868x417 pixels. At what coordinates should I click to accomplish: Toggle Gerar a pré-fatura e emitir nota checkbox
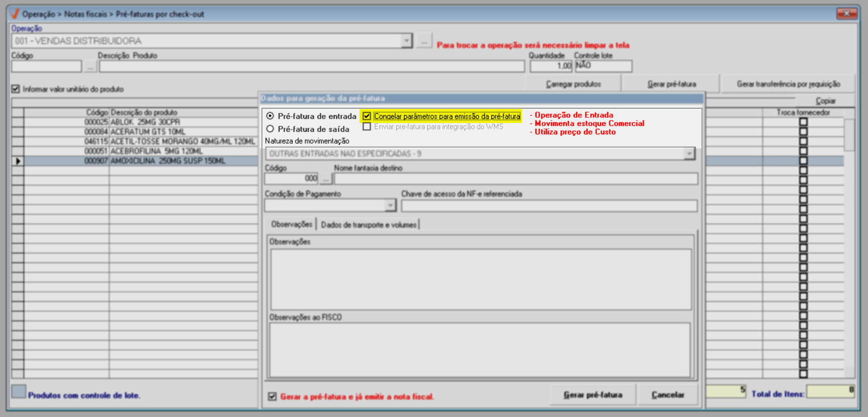point(273,396)
